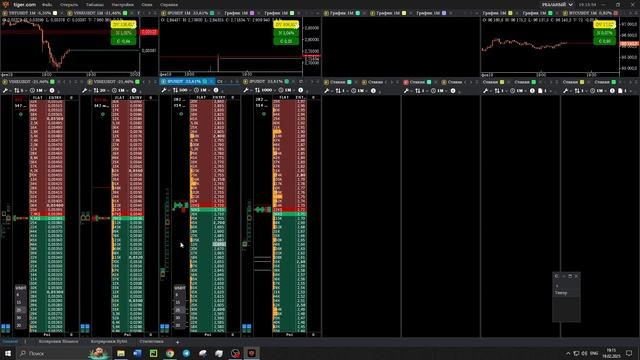The height and width of the screenshot is (360, 640).
Task: Click teal link color square on IPUSDT 1M tab
Action: 212,13
